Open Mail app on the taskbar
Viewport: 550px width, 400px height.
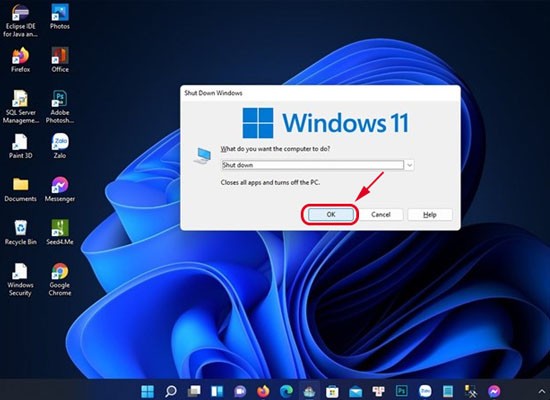pos(355,391)
